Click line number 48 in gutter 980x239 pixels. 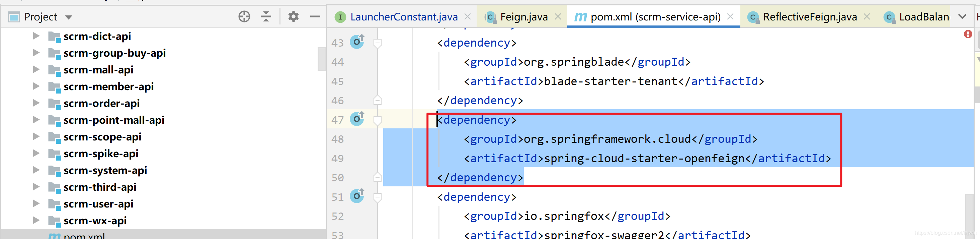click(x=337, y=139)
